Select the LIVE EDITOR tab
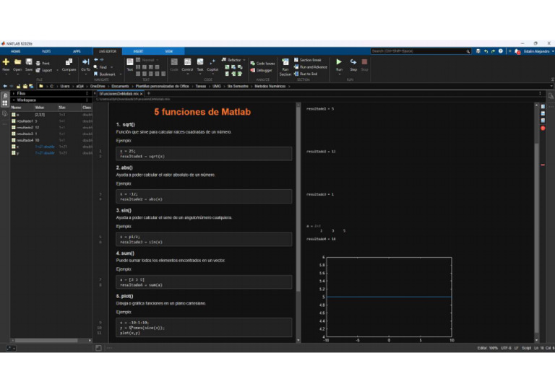 [108, 51]
